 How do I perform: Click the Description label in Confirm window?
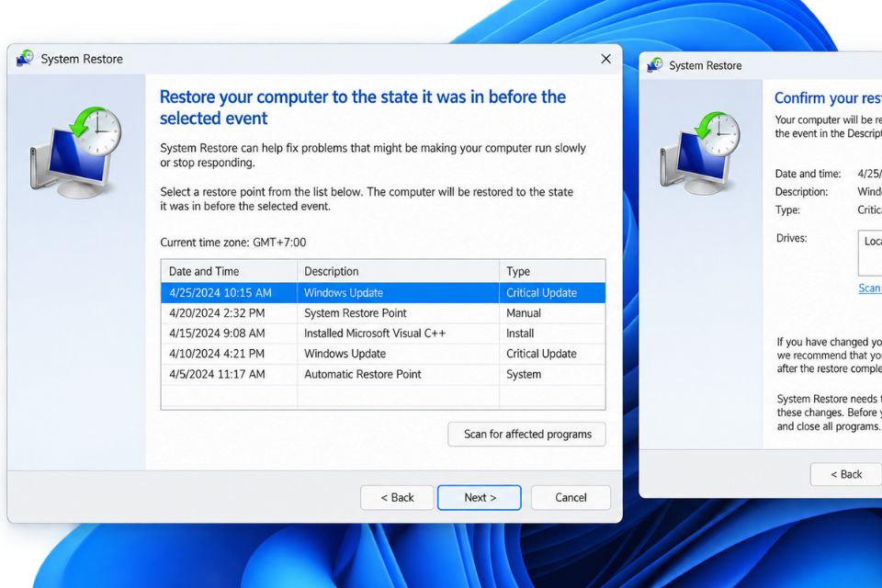point(801,192)
